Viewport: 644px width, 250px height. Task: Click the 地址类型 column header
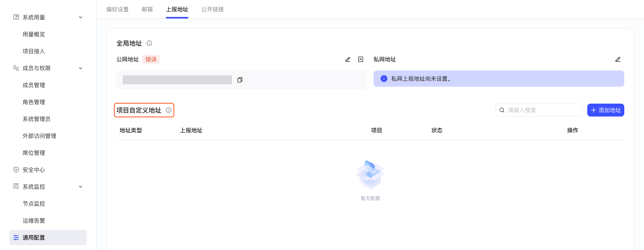131,130
